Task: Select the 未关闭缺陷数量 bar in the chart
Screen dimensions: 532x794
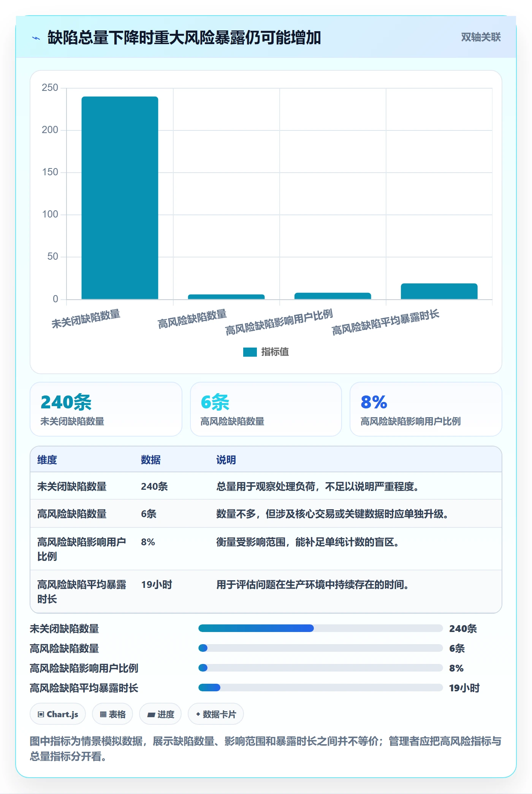Action: click(120, 198)
